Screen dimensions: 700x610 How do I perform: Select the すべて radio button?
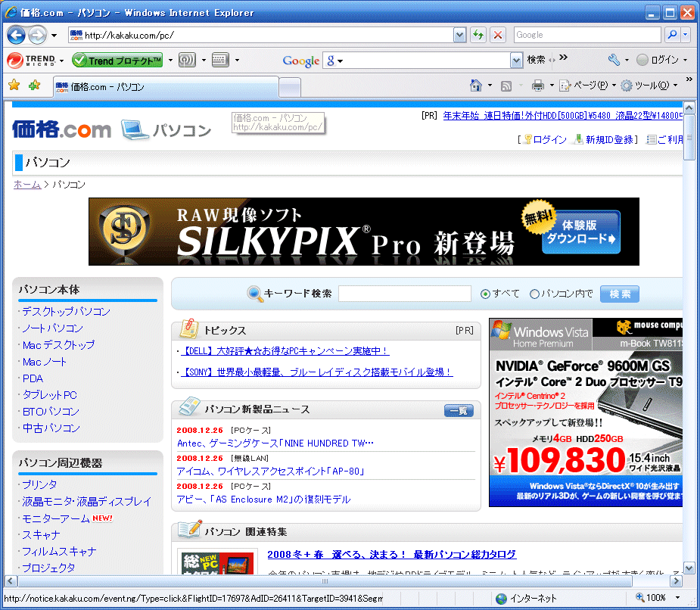485,294
